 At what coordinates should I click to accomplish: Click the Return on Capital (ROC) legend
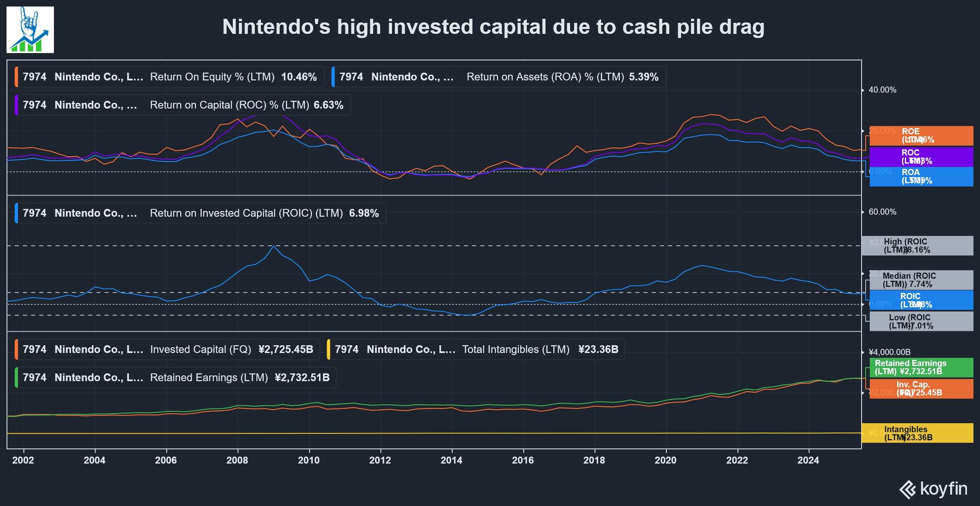click(x=183, y=105)
